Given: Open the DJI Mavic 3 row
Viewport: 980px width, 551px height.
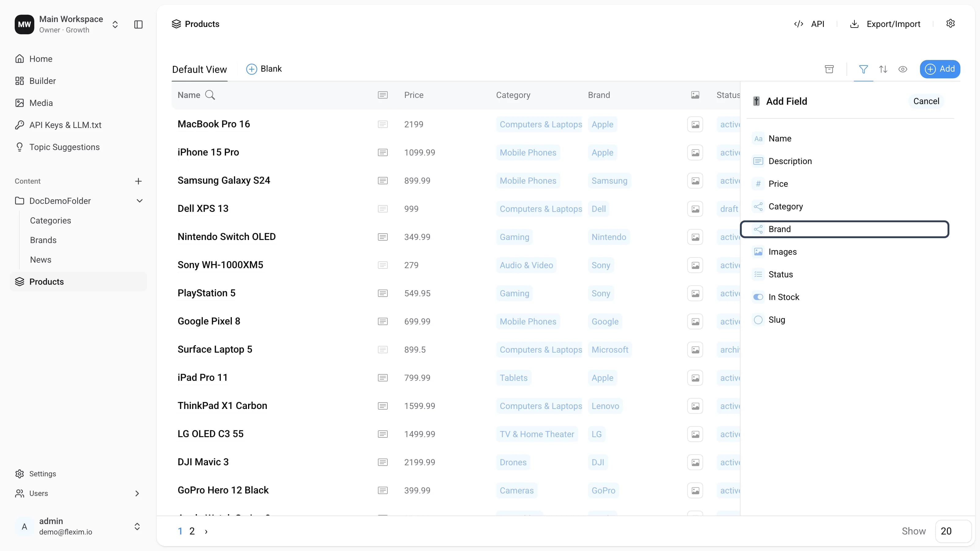Looking at the screenshot, I should click(x=203, y=462).
